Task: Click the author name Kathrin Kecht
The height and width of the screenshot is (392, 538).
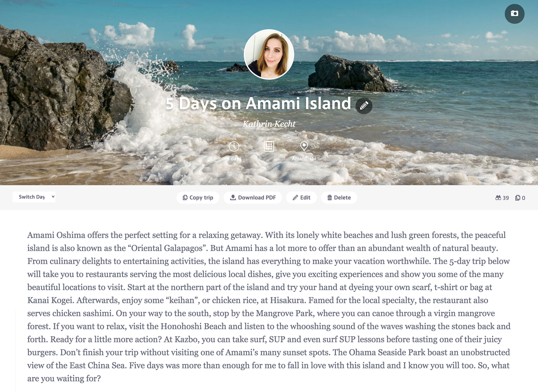Action: [269, 124]
